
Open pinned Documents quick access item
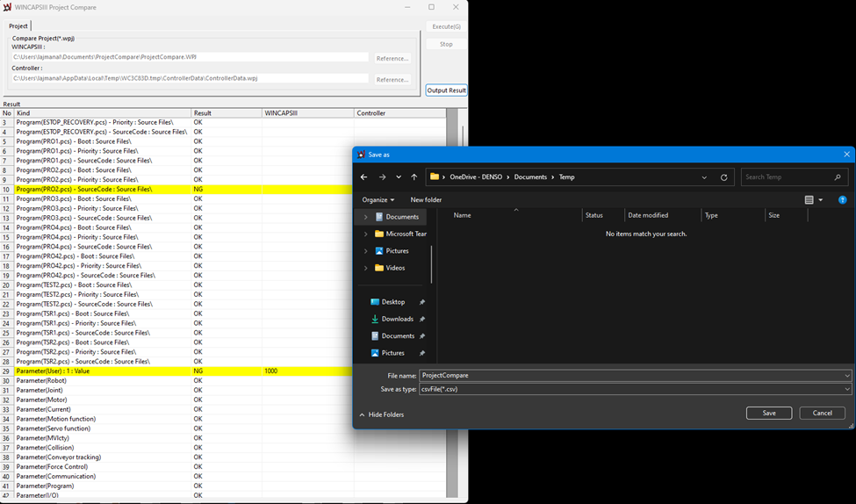(392, 335)
